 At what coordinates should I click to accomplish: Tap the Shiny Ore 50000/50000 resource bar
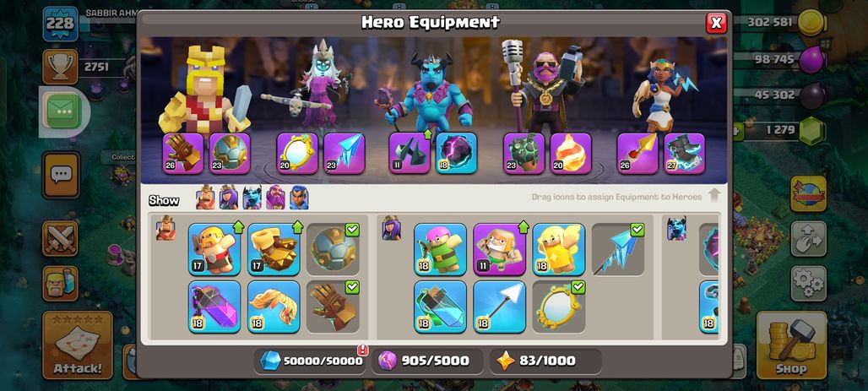(311, 361)
